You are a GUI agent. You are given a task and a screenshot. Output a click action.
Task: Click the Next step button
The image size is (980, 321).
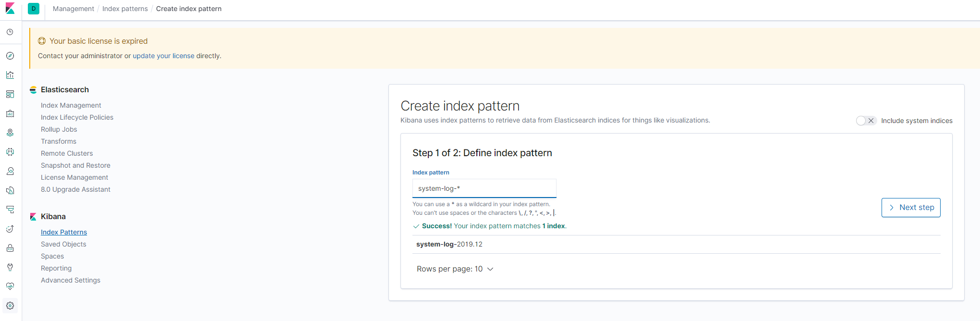(x=911, y=208)
